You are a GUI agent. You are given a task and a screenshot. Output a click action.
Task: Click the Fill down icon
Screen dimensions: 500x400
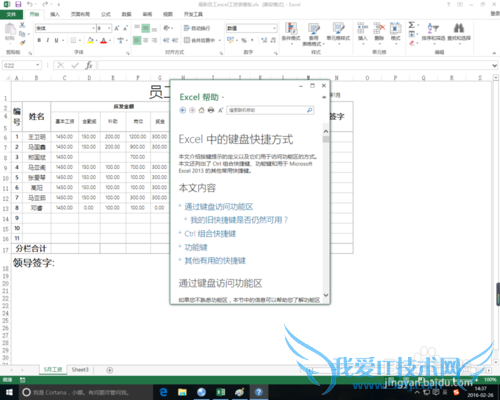pyautogui.click(x=412, y=34)
